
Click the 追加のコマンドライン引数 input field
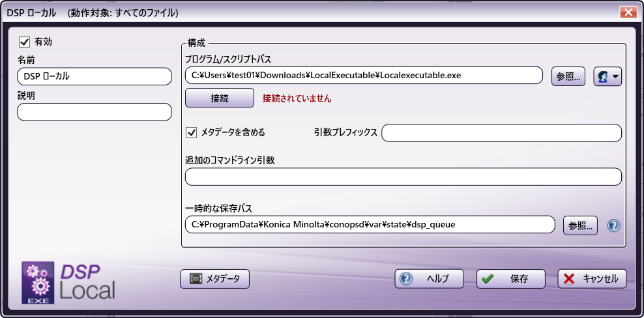click(x=403, y=177)
